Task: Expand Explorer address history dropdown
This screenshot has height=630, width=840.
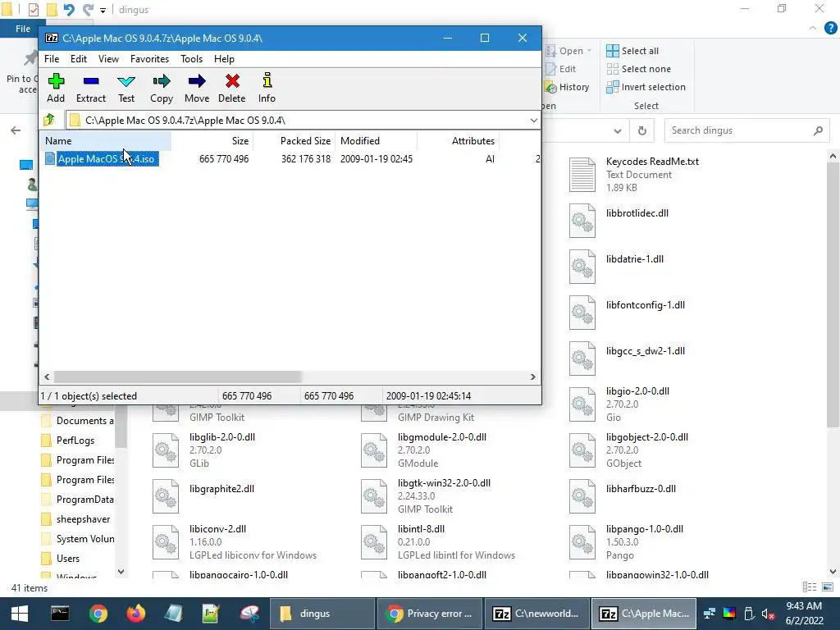Action: tap(618, 130)
